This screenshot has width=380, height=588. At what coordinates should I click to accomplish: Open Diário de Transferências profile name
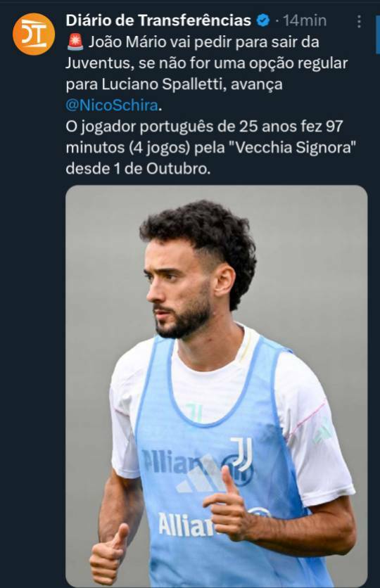click(x=158, y=20)
